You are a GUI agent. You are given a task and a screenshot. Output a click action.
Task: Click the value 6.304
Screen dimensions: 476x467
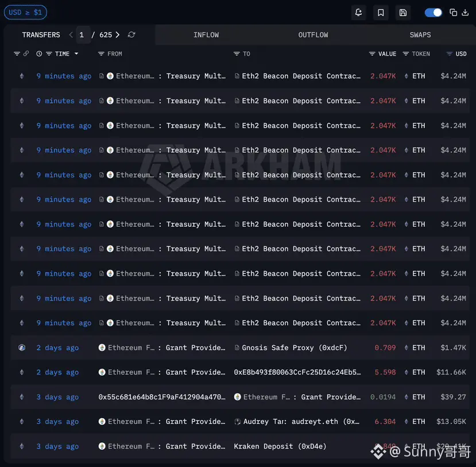coord(385,422)
